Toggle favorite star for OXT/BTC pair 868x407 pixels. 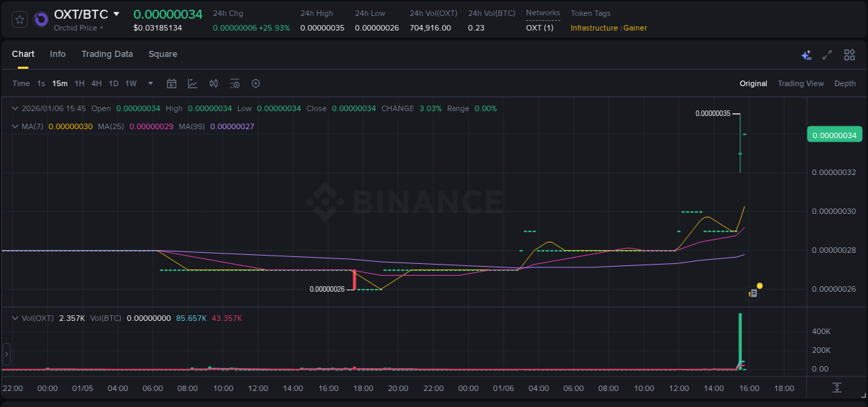(x=19, y=19)
